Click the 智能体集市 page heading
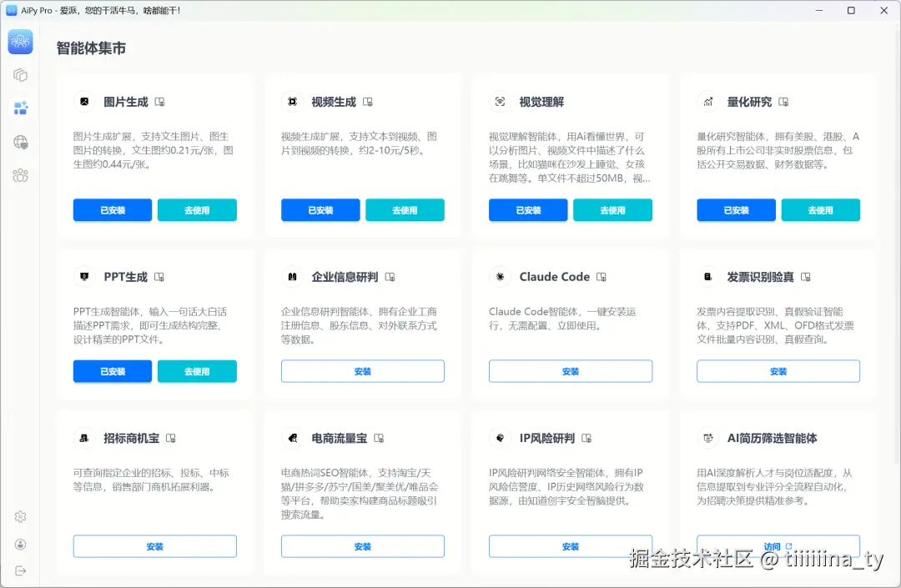Viewport: 901px width, 588px height. coord(91,48)
